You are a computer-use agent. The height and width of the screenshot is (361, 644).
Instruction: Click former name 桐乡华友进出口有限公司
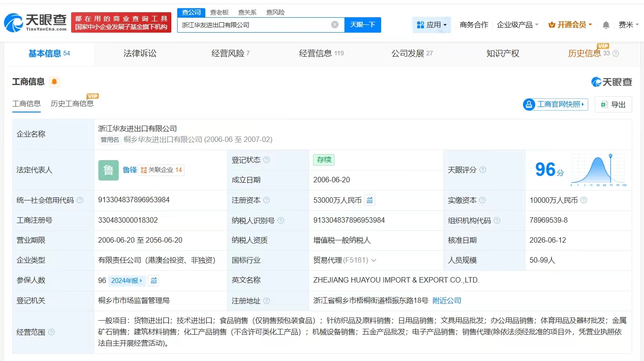point(163,140)
